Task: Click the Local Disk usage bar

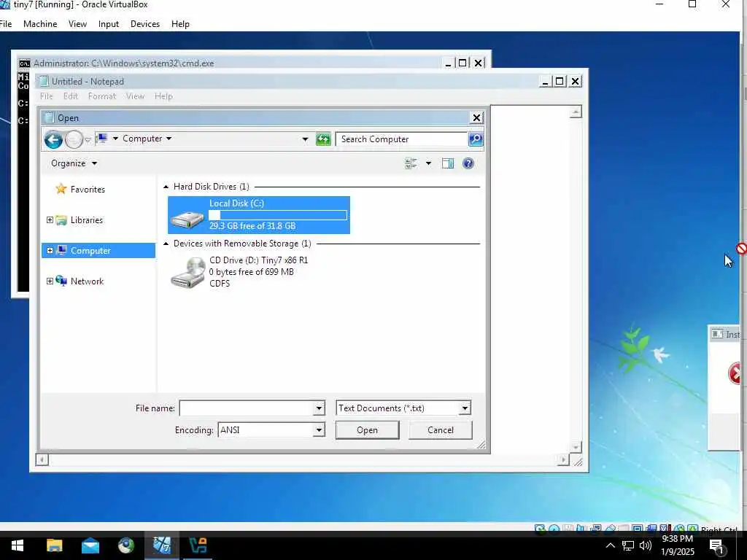Action: tap(278, 215)
